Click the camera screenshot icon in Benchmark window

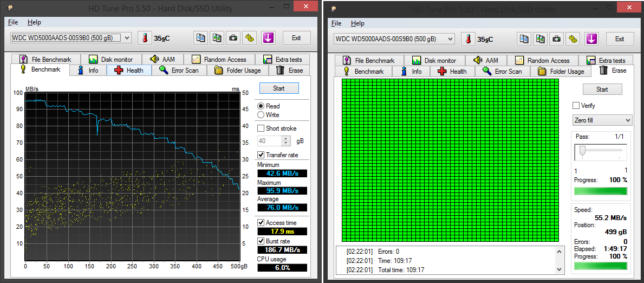pos(233,38)
